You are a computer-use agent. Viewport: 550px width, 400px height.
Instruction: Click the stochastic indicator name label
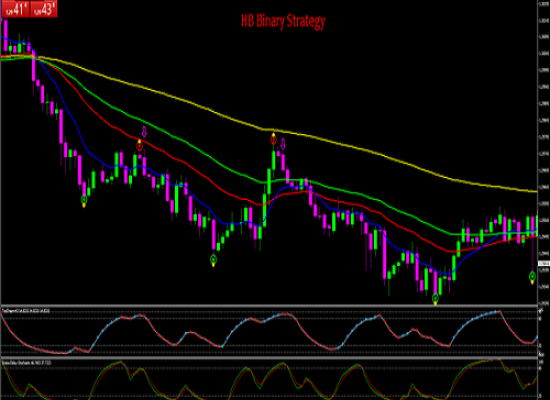click(x=26, y=362)
